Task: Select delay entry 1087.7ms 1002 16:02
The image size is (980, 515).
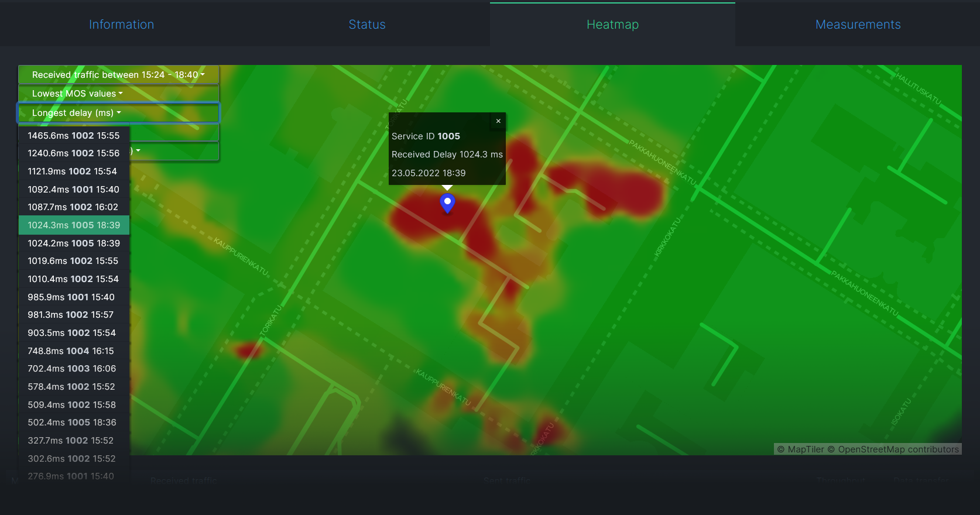Action: click(74, 207)
